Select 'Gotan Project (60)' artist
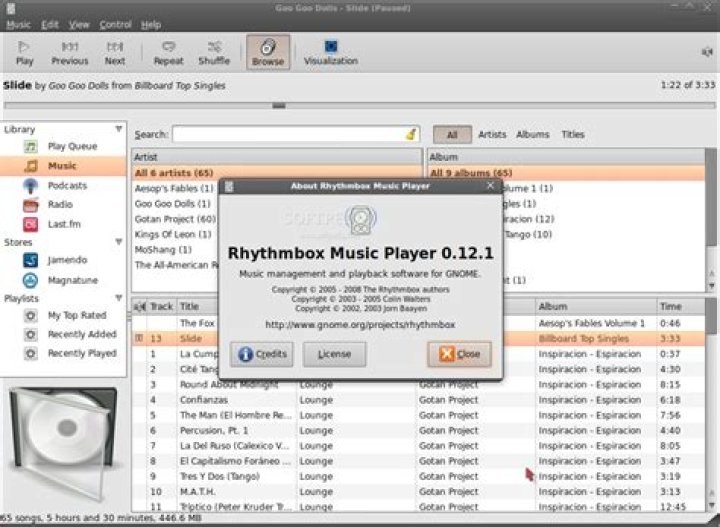720x527 pixels. 175,219
